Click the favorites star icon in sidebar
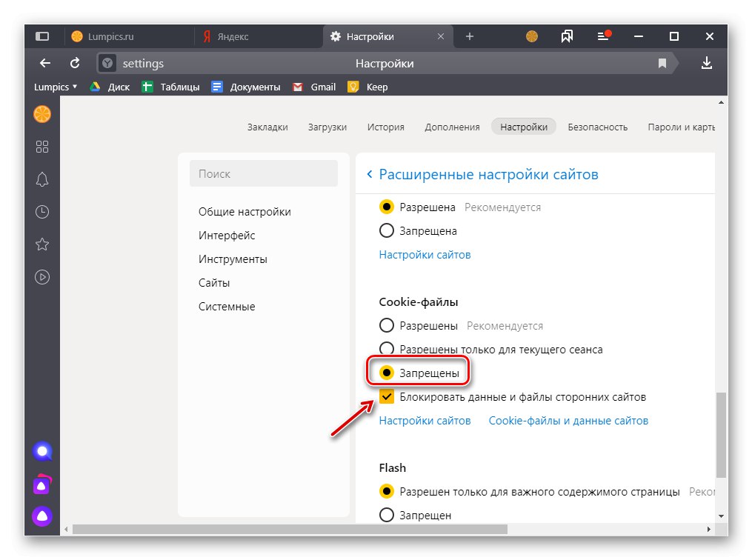Viewport: 752px width, 560px height. (x=41, y=244)
